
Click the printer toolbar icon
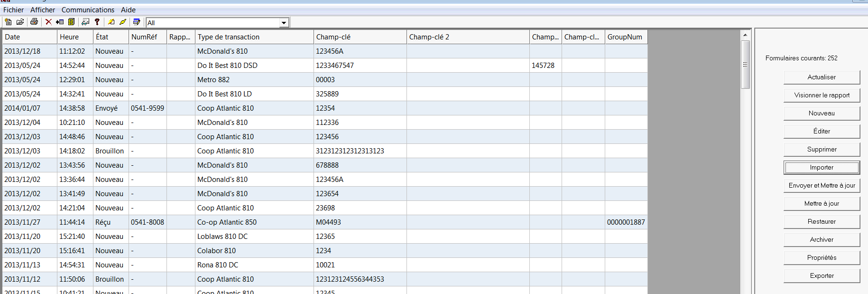coord(34,22)
